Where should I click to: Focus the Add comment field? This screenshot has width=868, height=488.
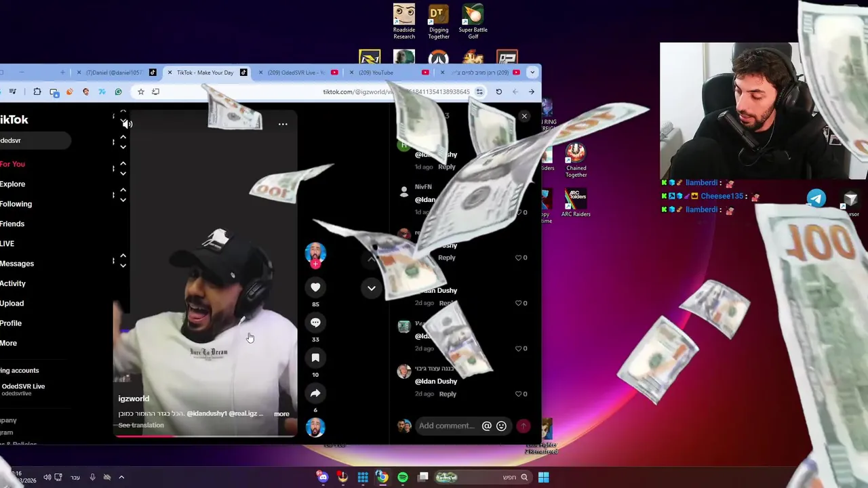[x=446, y=426]
